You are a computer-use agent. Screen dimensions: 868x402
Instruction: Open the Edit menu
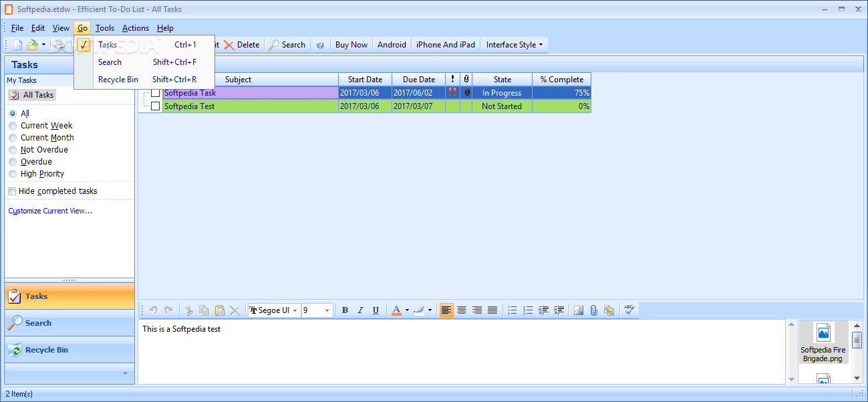(38, 28)
